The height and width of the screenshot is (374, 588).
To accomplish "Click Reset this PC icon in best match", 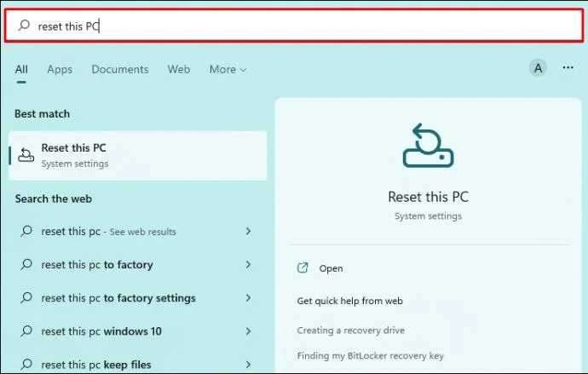I will (x=26, y=155).
